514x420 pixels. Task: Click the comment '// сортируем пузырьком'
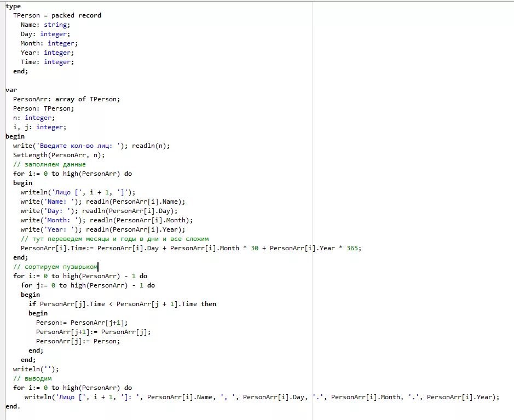pyautogui.click(x=55, y=267)
